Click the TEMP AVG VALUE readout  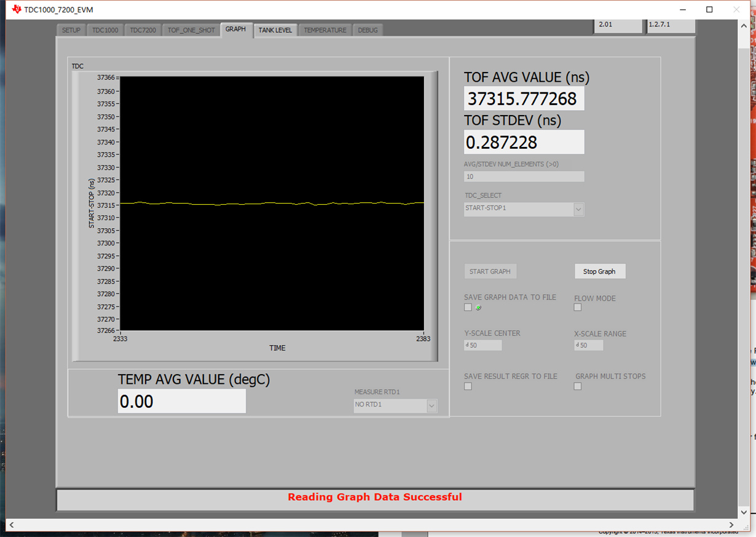pyautogui.click(x=182, y=401)
